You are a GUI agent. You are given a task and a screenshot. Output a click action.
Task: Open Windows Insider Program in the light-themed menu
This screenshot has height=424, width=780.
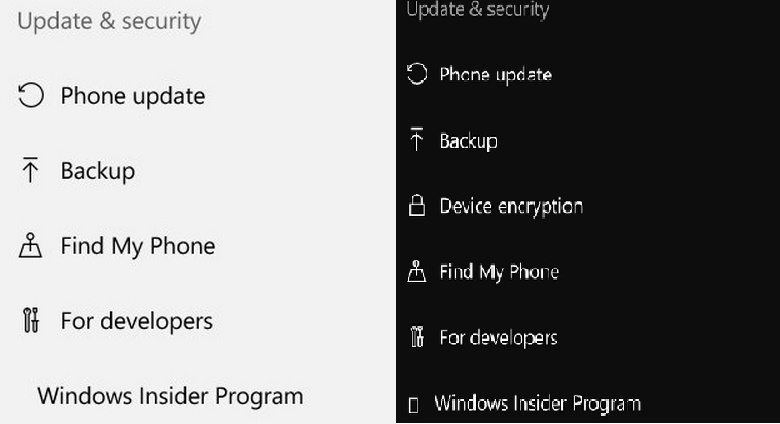[170, 395]
